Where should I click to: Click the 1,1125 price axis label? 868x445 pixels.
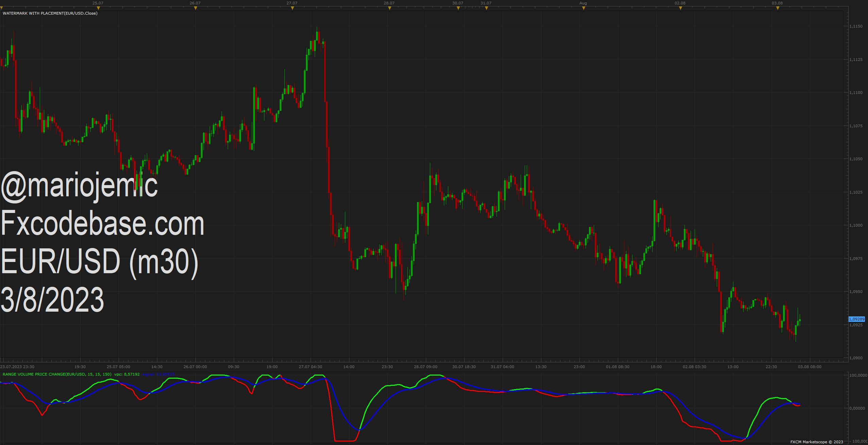pyautogui.click(x=856, y=60)
